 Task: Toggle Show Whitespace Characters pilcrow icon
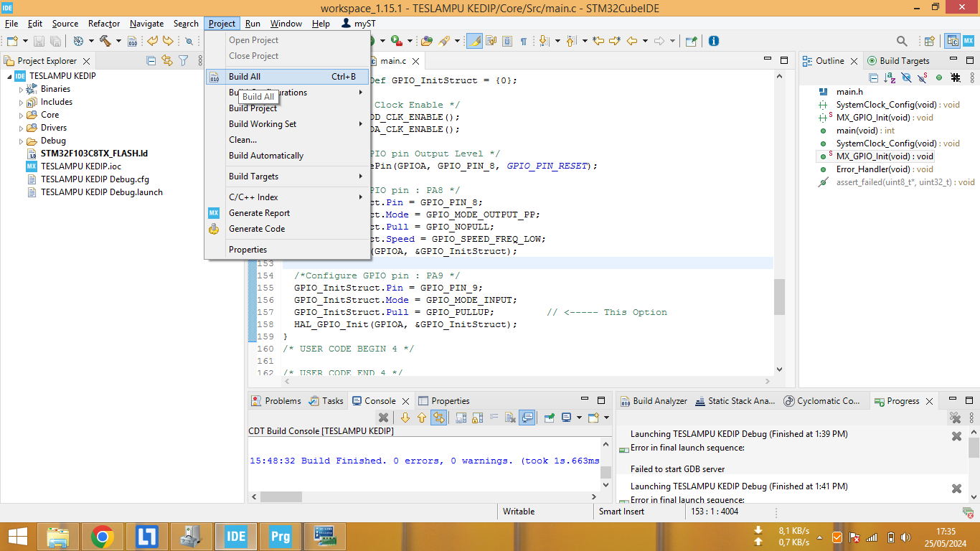point(524,41)
